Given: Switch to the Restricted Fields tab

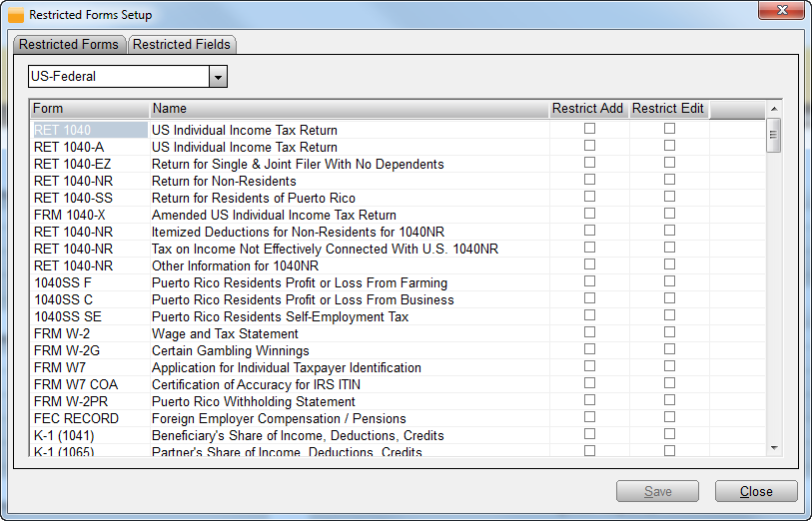Looking at the screenshot, I should click(182, 44).
